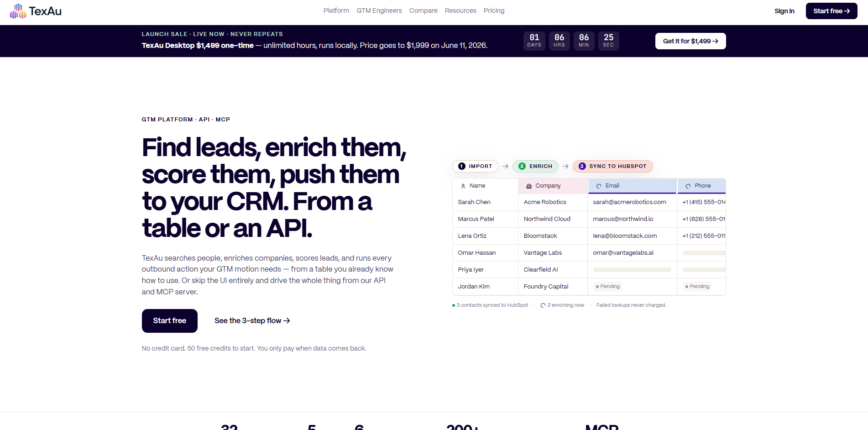Click the Start free button below the hero text
The width and height of the screenshot is (868, 430).
tap(170, 321)
